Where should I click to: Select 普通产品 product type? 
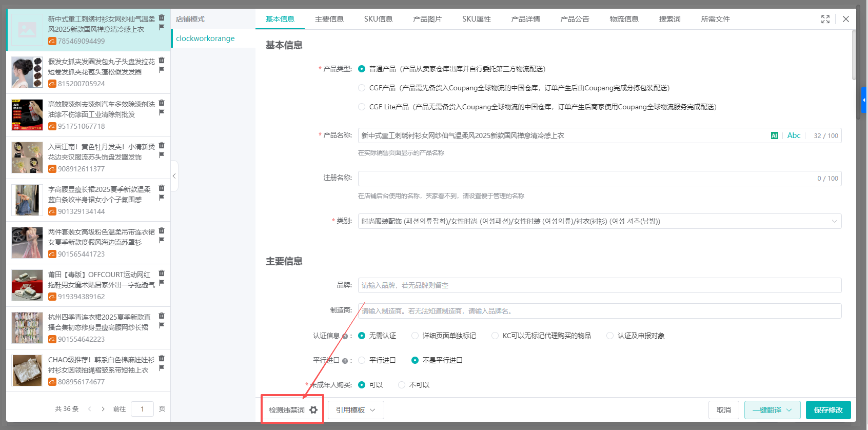(x=362, y=69)
